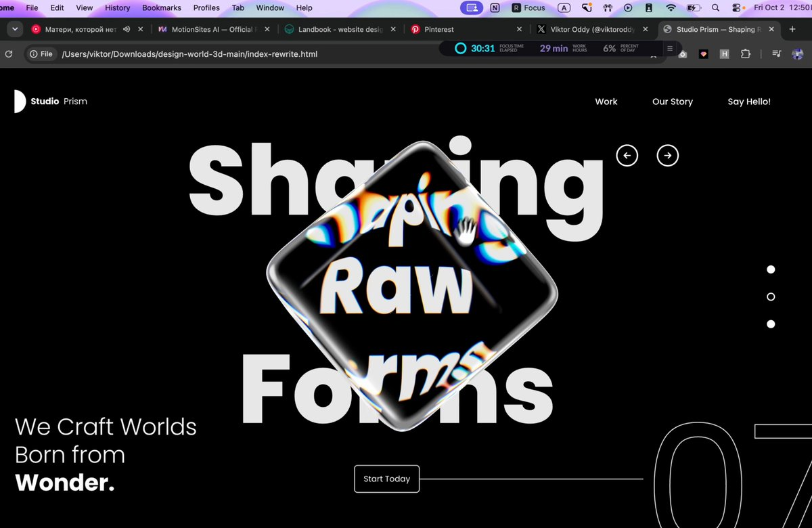Open the Extensions puzzle icon
Image resolution: width=812 pixels, height=528 pixels.
click(x=746, y=54)
